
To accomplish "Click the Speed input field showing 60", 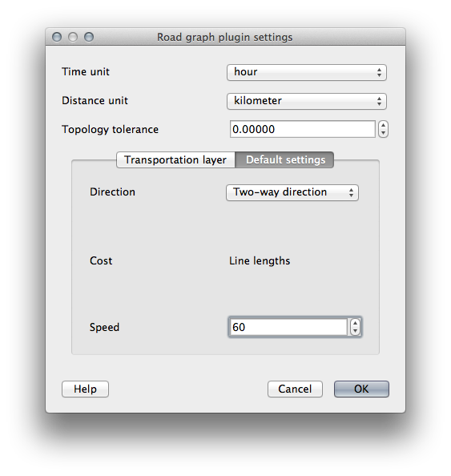I will pyautogui.click(x=288, y=327).
